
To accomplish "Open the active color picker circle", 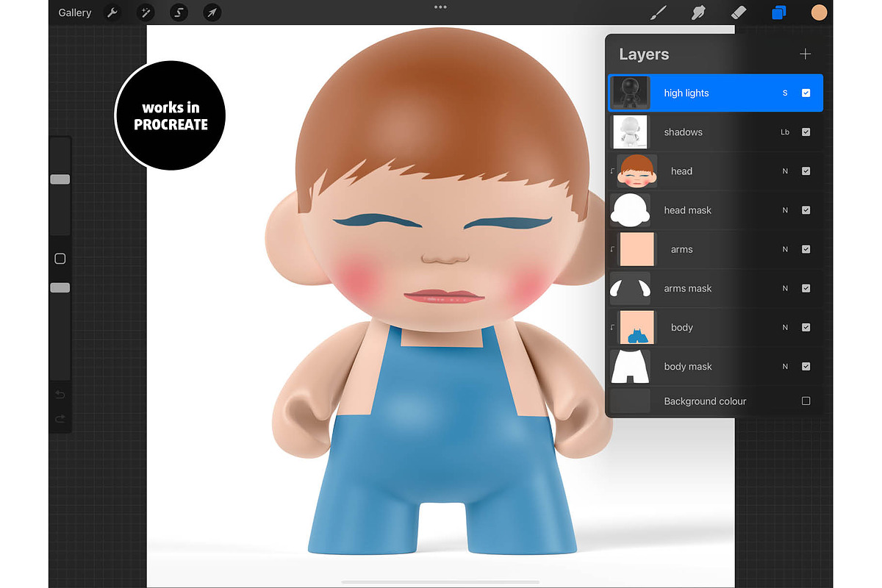I will coord(819,12).
